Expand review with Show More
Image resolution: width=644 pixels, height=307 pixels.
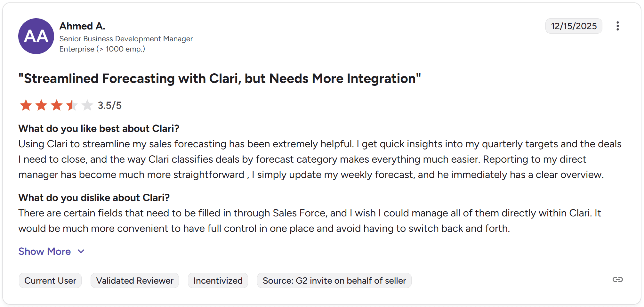(x=44, y=251)
